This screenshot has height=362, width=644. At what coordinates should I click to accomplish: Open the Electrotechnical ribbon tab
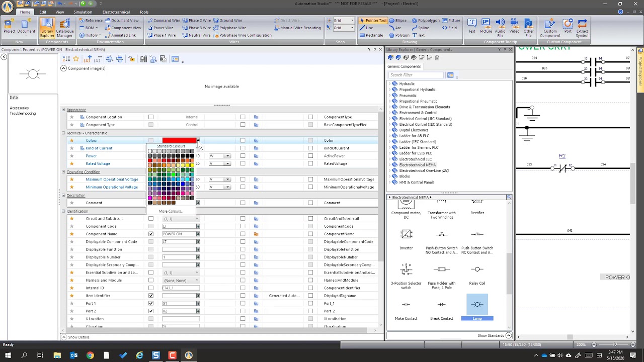coord(116,12)
